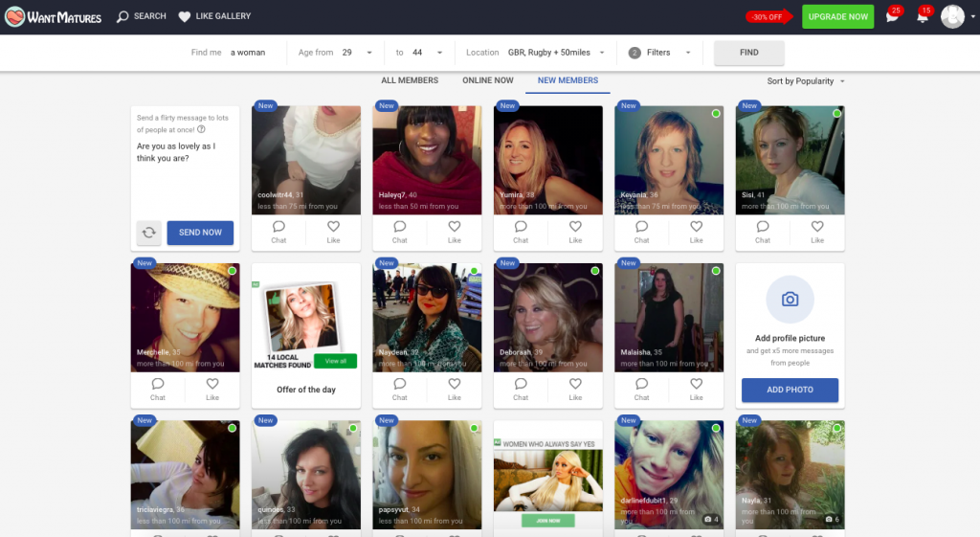Open Malaisha's profile photo
This screenshot has height=537, width=980.
(669, 318)
